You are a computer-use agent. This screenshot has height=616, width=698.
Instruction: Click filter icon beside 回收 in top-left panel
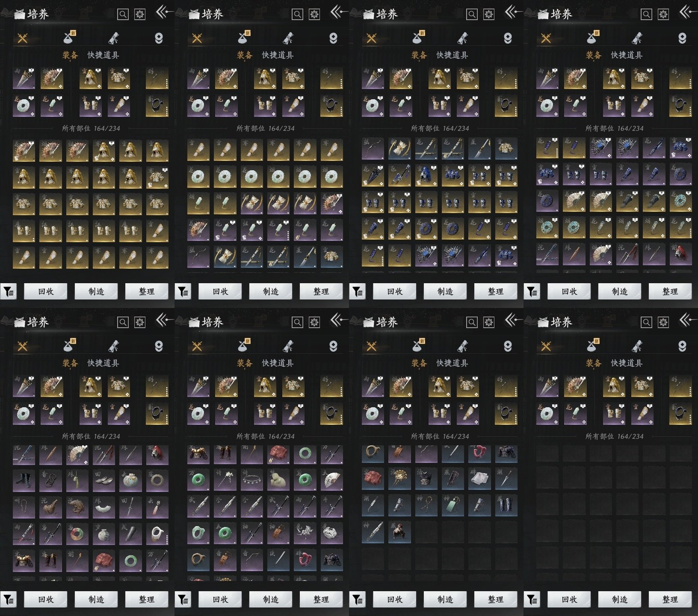[x=9, y=292]
